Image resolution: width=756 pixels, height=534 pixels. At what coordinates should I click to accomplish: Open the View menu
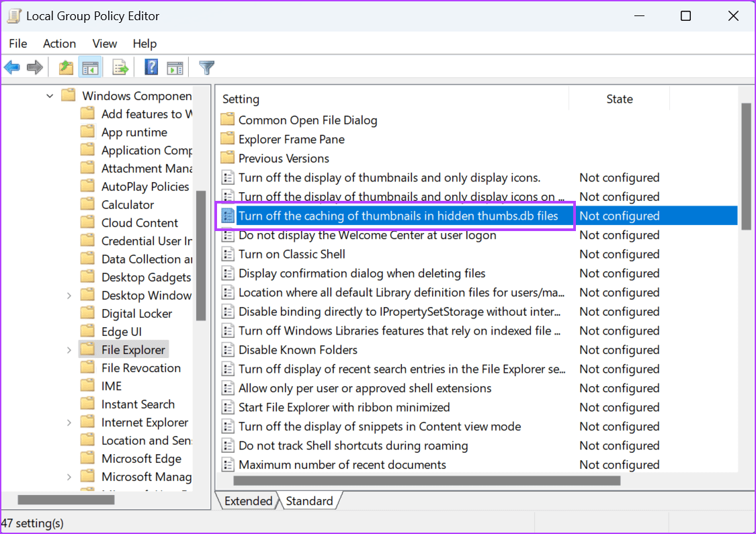[104, 43]
